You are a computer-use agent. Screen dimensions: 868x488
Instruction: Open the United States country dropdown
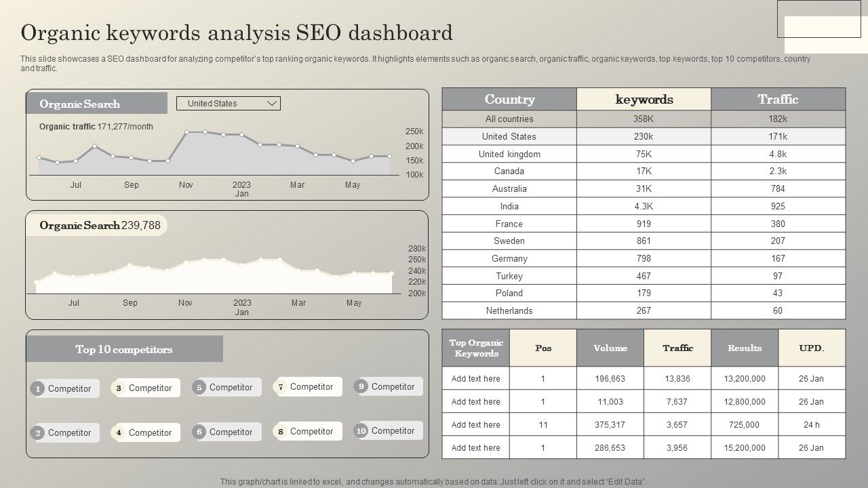tap(228, 104)
